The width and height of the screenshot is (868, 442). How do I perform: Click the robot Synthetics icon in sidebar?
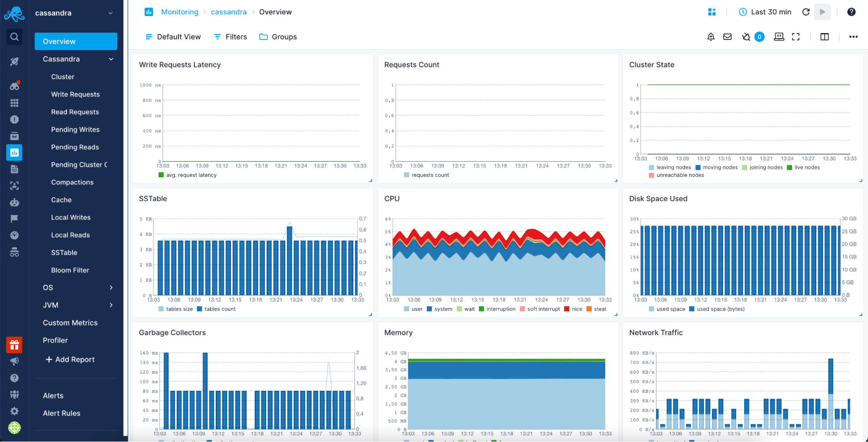pos(14,202)
